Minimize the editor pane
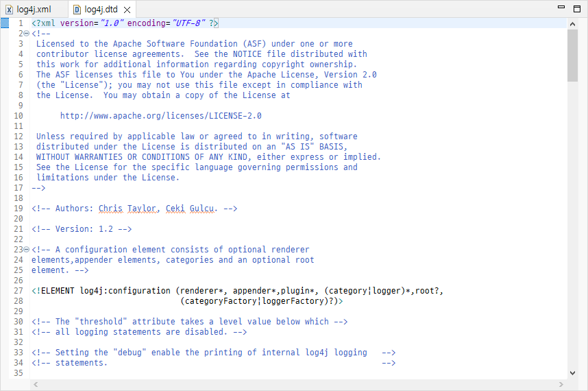Image resolution: width=588 pixels, height=391 pixels. [561, 7]
